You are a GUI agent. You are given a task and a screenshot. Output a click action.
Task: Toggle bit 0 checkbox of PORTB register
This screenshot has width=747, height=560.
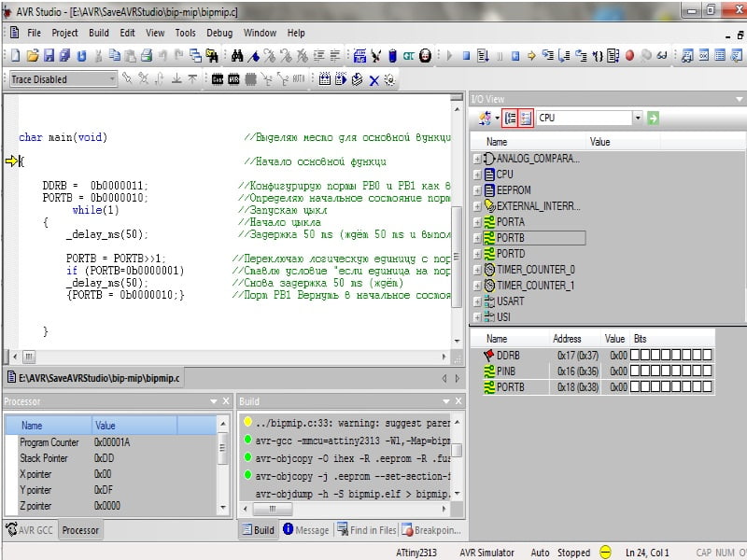707,386
